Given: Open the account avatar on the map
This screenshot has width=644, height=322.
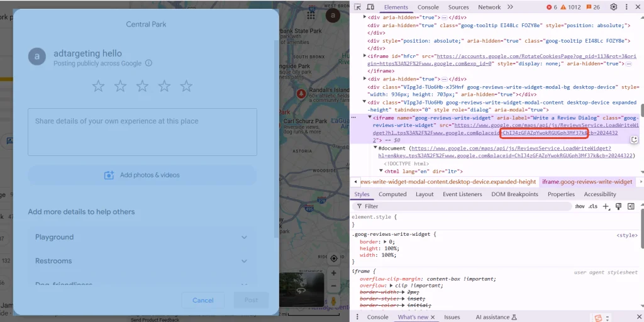Looking at the screenshot, I should tap(333, 16).
